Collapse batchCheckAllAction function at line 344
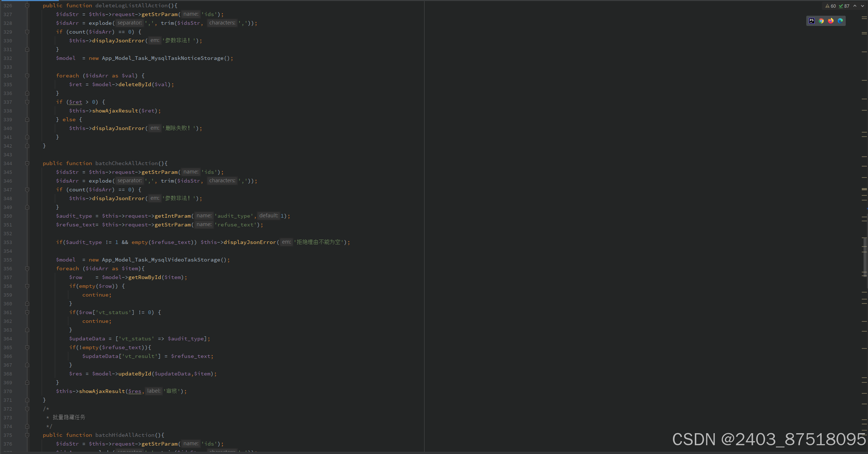This screenshot has height=454, width=868. tap(27, 163)
